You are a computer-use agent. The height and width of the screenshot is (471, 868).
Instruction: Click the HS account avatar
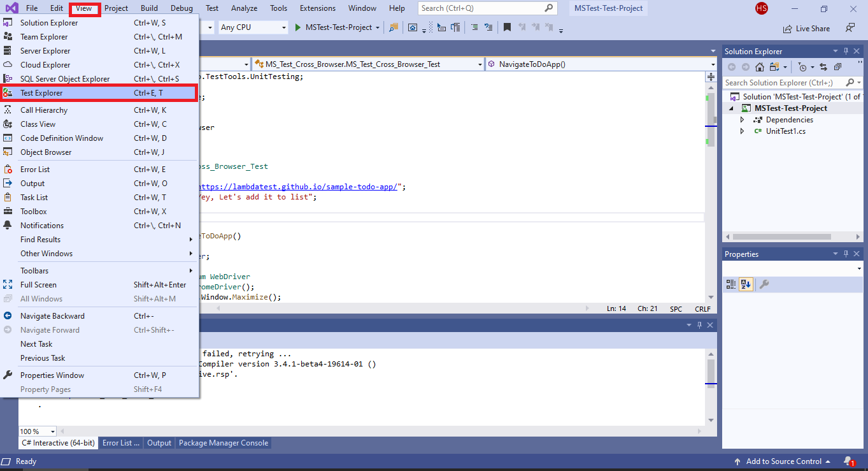pyautogui.click(x=762, y=8)
